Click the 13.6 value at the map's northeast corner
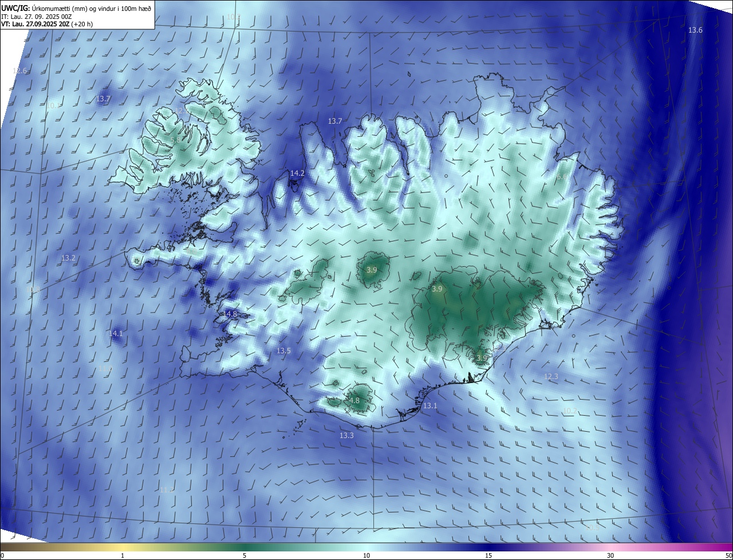The width and height of the screenshot is (733, 560). pos(695,30)
